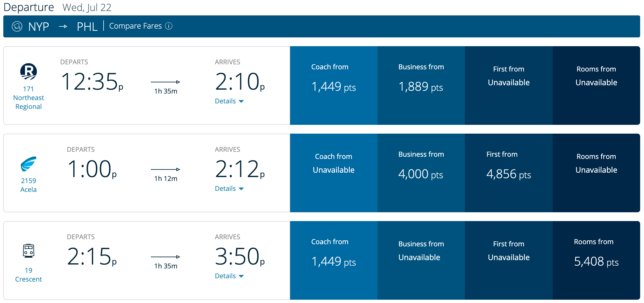The height and width of the screenshot is (303, 644).
Task: Click the Compare Fares link
Action: [135, 26]
